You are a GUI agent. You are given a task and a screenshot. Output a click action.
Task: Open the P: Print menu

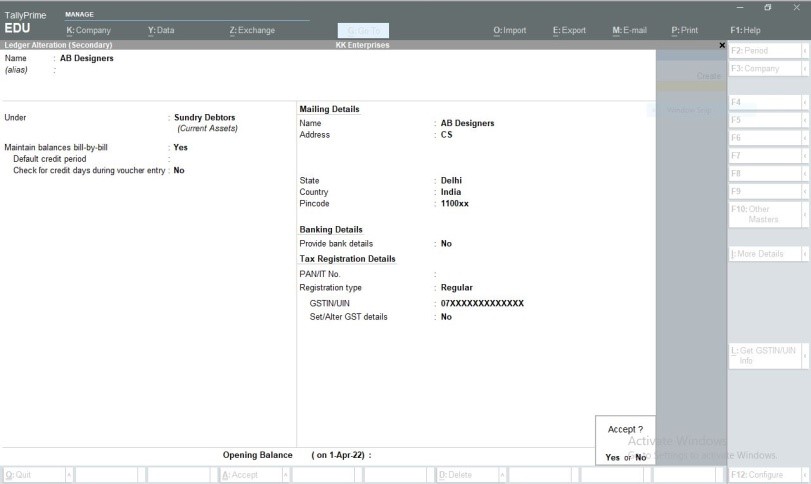coord(684,31)
